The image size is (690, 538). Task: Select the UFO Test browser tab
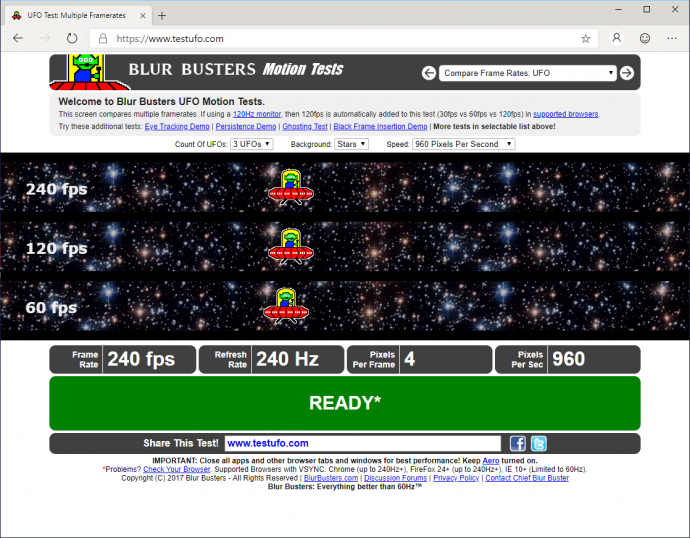(75, 14)
